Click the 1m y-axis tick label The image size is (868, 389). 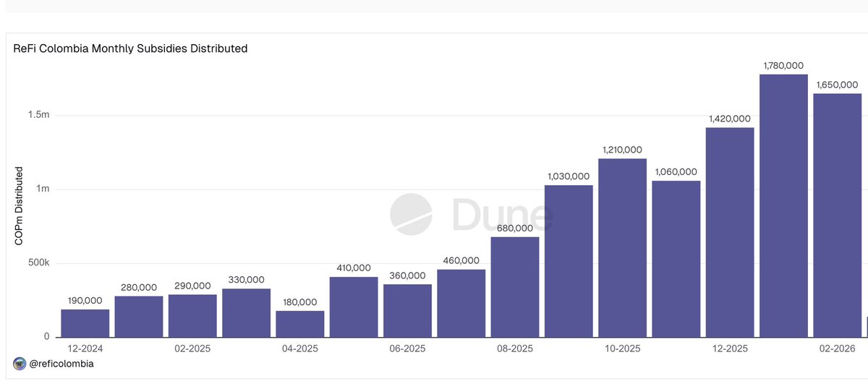click(43, 189)
